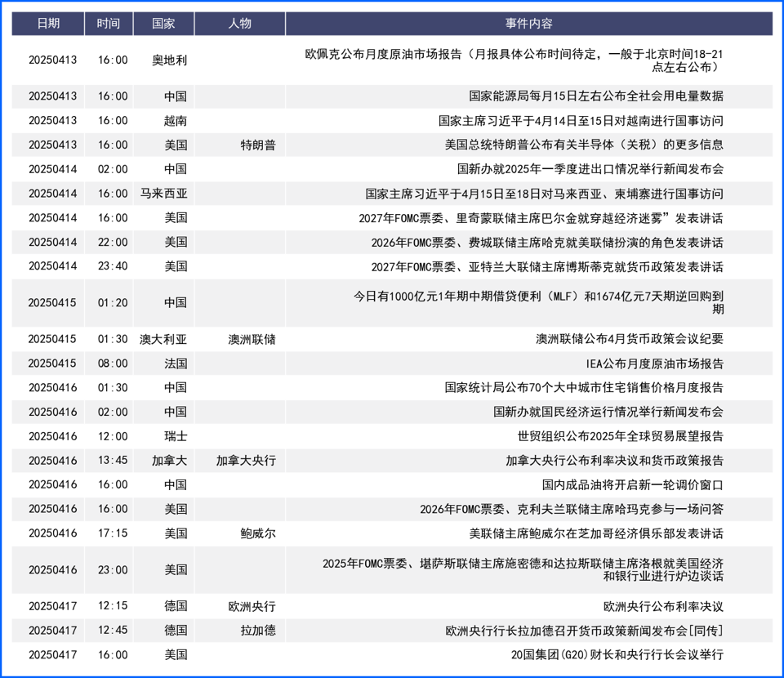The image size is (784, 678).
Task: Click time 16:00 in the 越南 row
Action: point(113,121)
